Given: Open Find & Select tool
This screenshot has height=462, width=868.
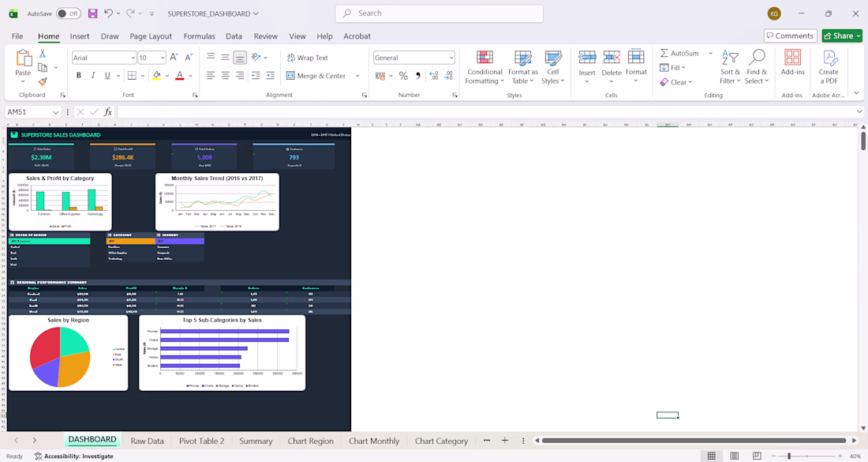Looking at the screenshot, I should pos(757,67).
